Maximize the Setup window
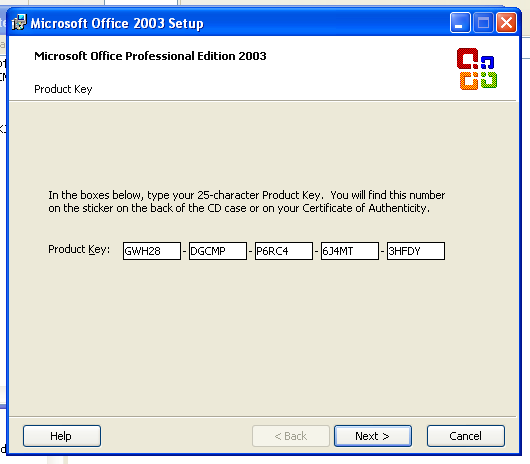 click(x=483, y=23)
